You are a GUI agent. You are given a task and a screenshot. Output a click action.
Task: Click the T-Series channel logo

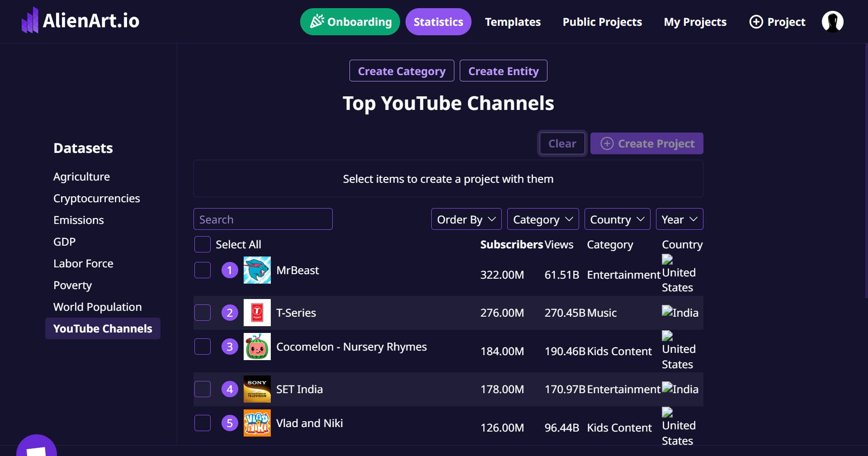(257, 313)
